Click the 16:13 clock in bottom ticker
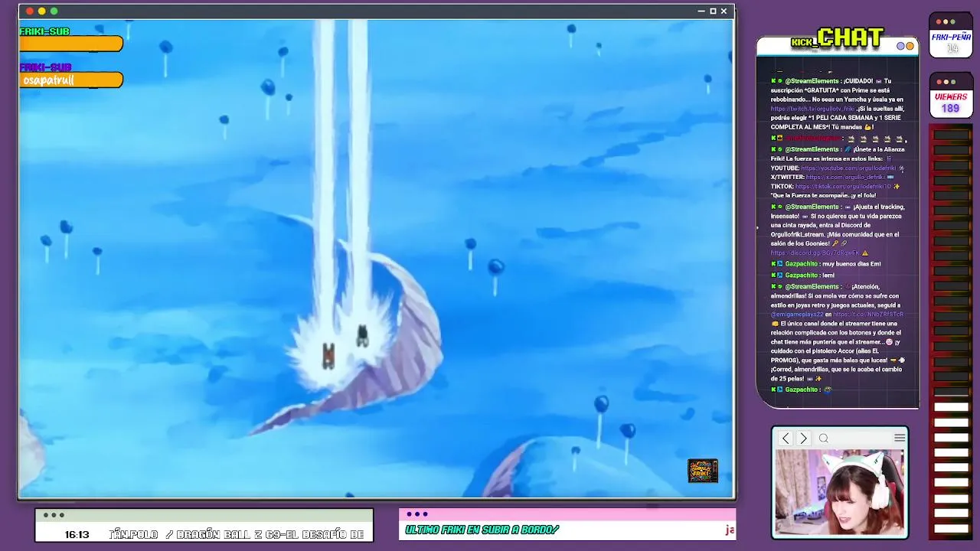The height and width of the screenshot is (551, 980). point(77,534)
